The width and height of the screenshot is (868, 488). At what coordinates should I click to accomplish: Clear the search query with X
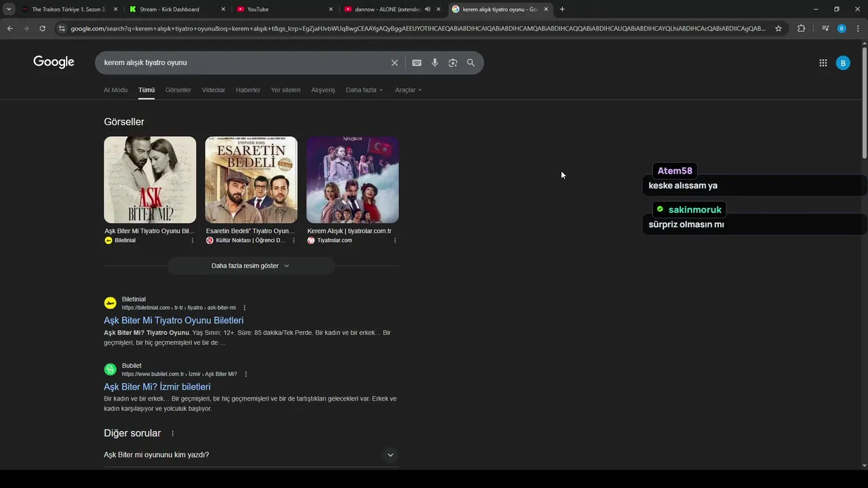(x=395, y=63)
